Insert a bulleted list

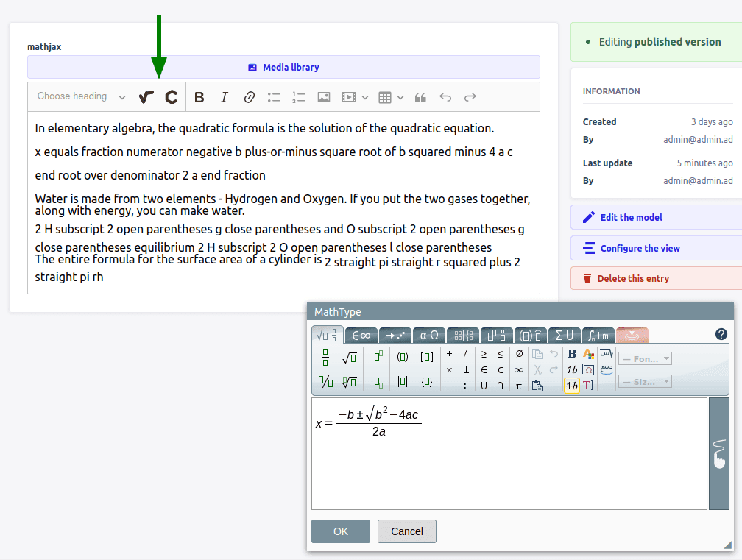tap(274, 97)
